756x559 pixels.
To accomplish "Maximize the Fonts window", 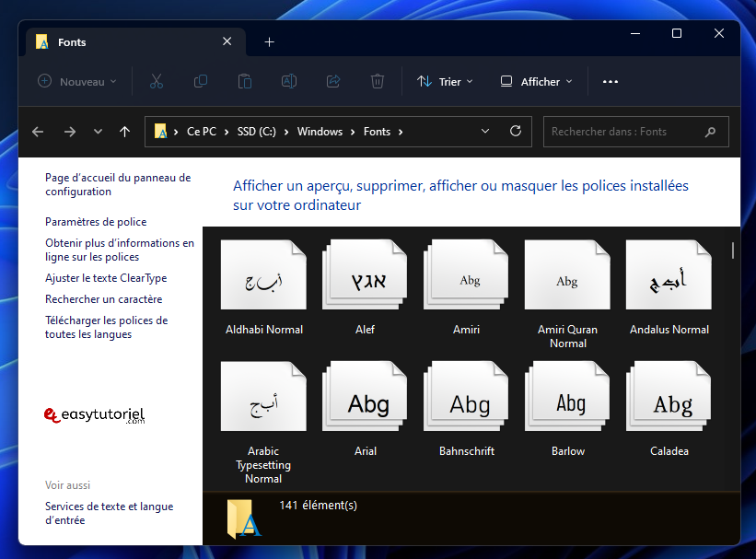I will [x=677, y=33].
